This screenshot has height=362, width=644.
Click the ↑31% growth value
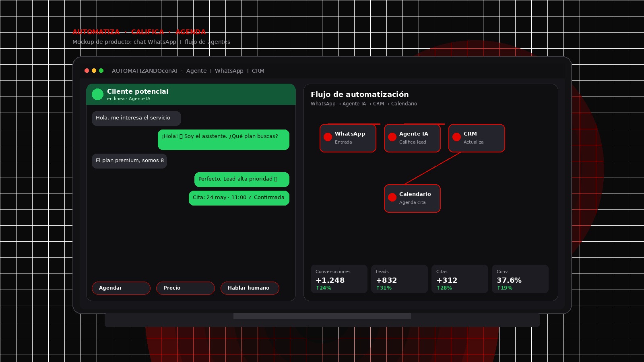pos(384,288)
